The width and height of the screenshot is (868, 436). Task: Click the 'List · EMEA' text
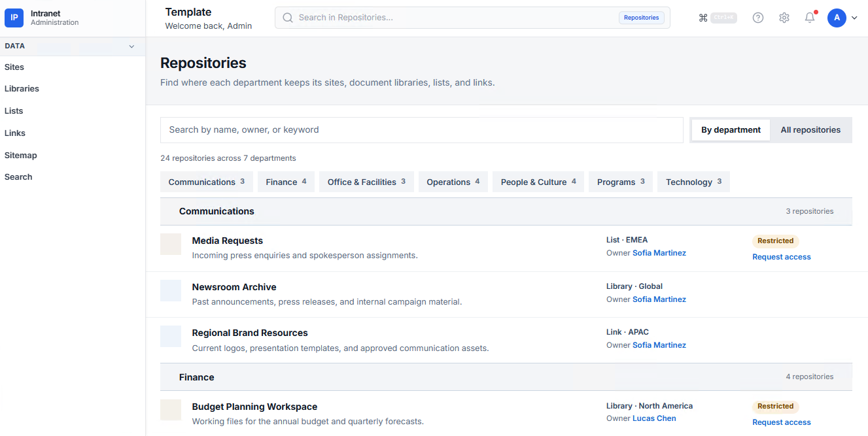[x=627, y=240]
